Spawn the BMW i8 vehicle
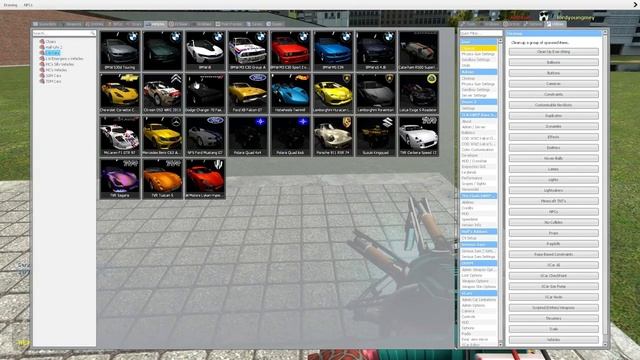Image resolution: width=640 pixels, height=360 pixels. coord(205,51)
